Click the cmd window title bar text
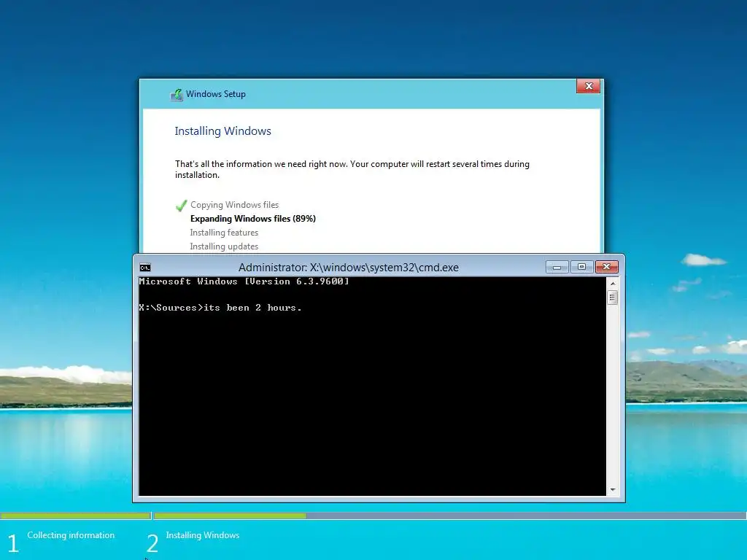 (348, 268)
